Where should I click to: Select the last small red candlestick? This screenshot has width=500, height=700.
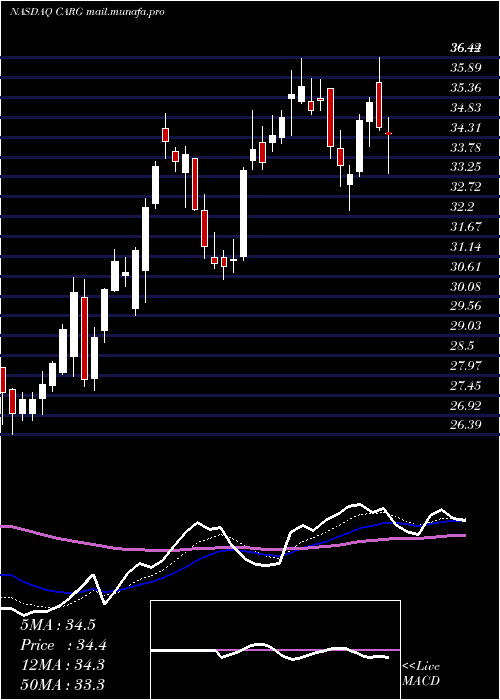tap(388, 133)
